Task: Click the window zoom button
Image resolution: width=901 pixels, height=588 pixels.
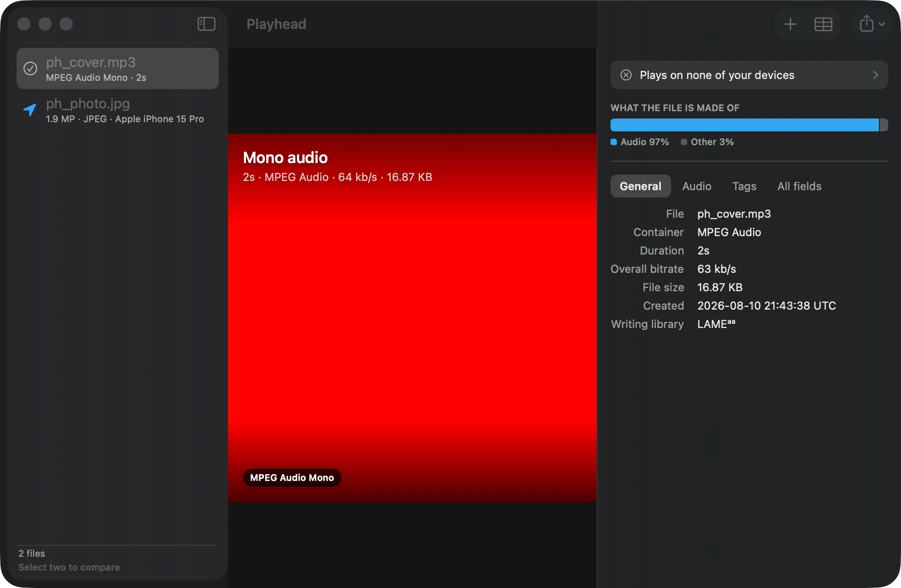Action: click(x=66, y=24)
